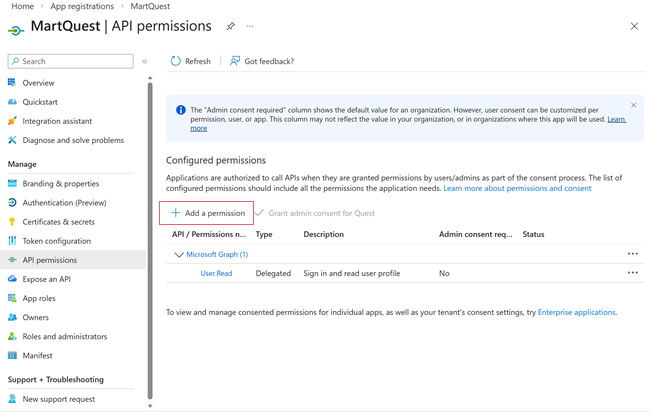650x412 pixels.
Task: Click the App roles grid icon
Action: pos(12,298)
